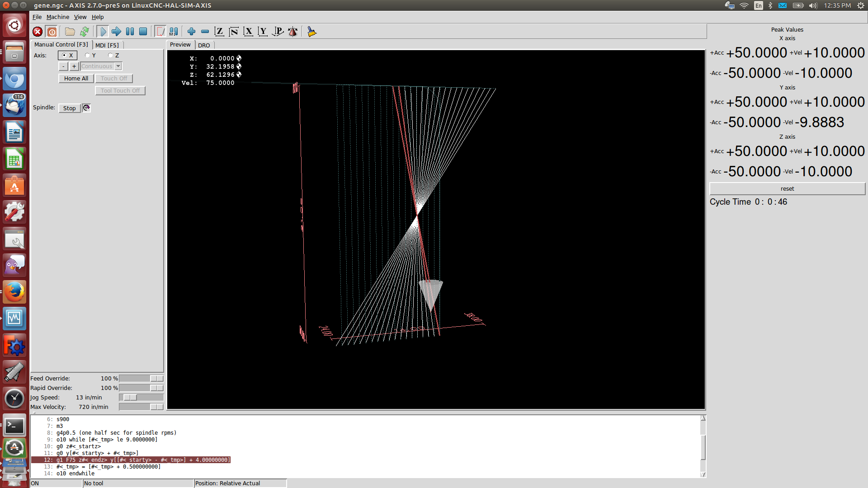The width and height of the screenshot is (868, 488).
Task: Adjust the Max Velocity slider
Action: pyautogui.click(x=141, y=407)
